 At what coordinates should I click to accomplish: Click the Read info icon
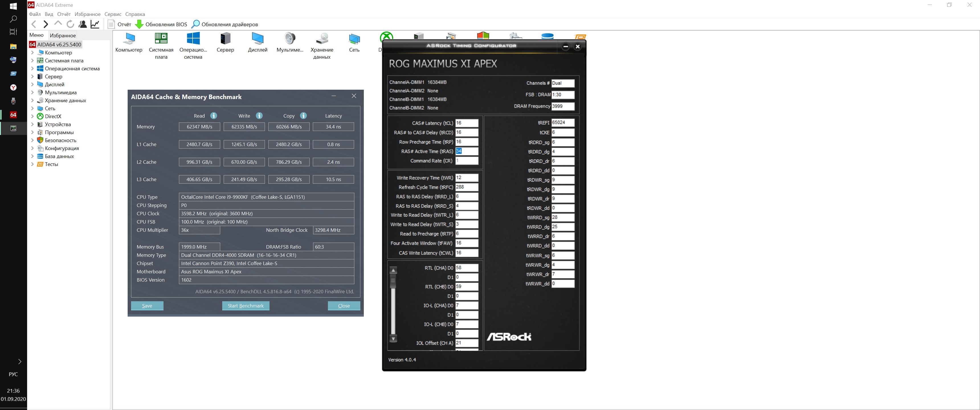214,116
